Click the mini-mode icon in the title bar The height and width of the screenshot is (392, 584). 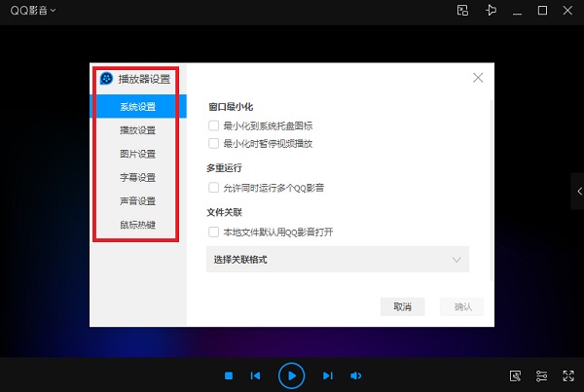463,11
